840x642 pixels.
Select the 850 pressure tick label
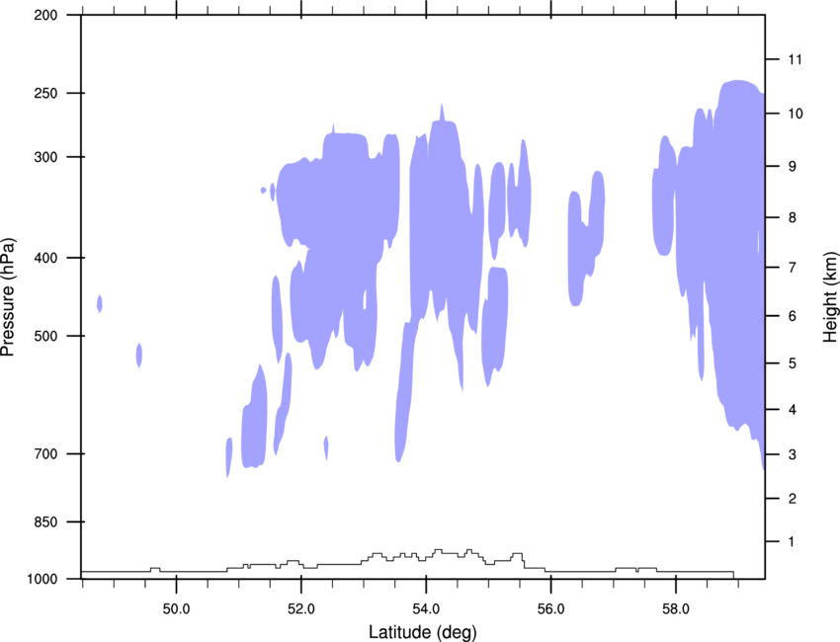click(x=45, y=522)
